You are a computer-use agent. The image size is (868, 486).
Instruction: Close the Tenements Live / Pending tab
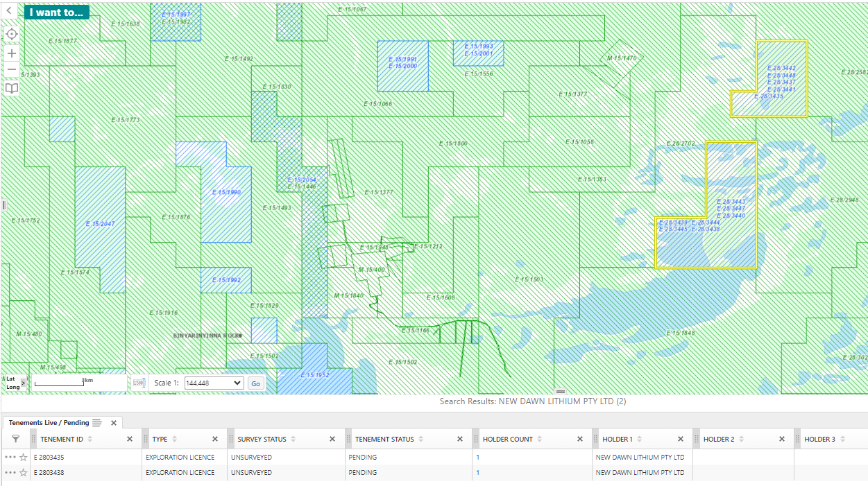pyautogui.click(x=113, y=423)
